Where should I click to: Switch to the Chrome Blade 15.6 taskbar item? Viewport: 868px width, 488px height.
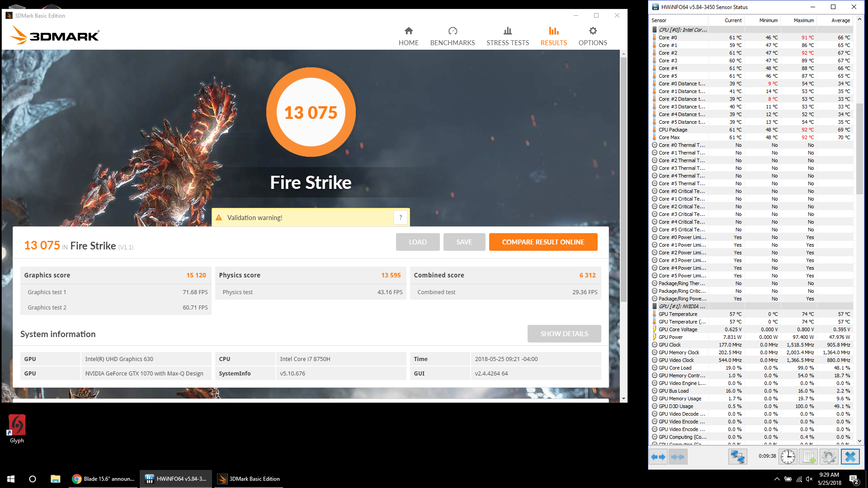pyautogui.click(x=104, y=479)
